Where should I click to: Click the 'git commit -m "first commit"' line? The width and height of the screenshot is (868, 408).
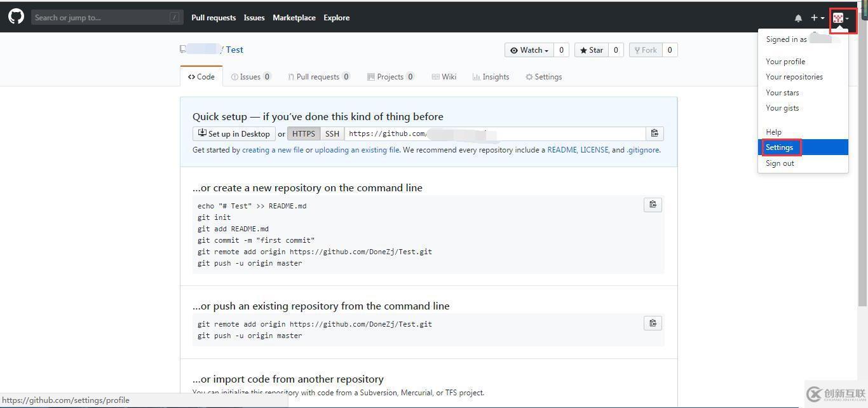(256, 240)
